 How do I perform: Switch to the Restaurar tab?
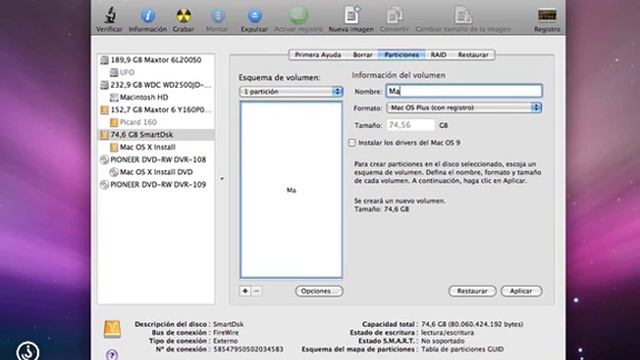pyautogui.click(x=473, y=55)
